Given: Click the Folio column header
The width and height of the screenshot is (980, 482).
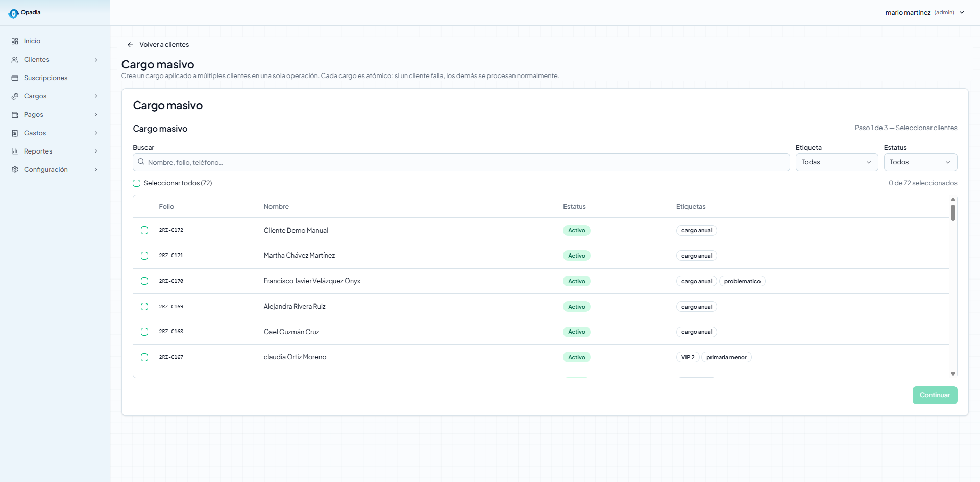Looking at the screenshot, I should (x=166, y=207).
